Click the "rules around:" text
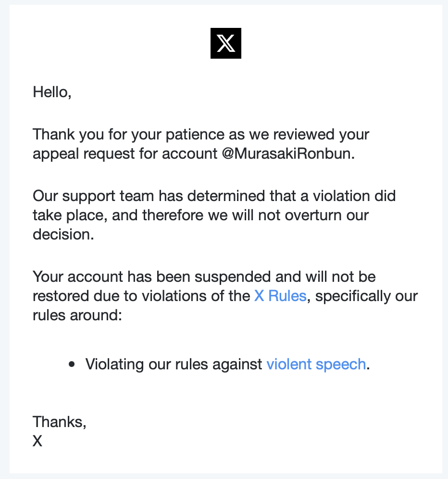 (x=77, y=315)
